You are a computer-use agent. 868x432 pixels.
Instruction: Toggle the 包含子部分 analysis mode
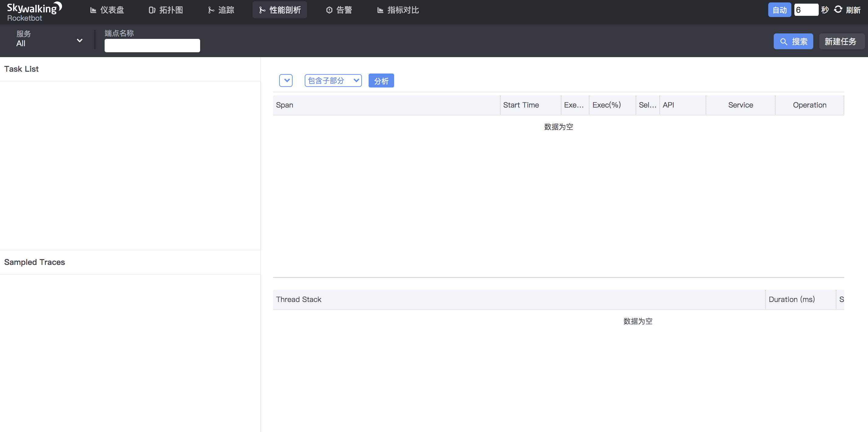point(333,81)
